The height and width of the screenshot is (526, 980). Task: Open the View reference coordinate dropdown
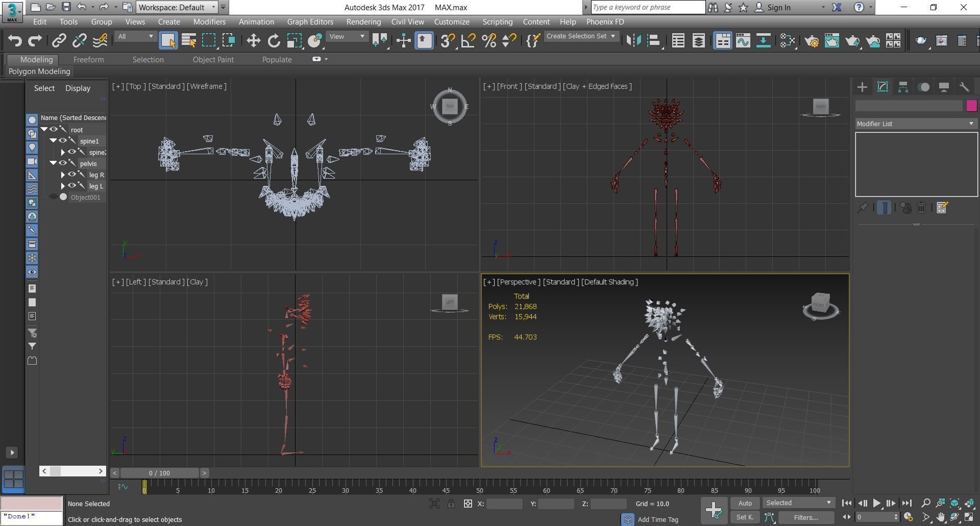[347, 36]
